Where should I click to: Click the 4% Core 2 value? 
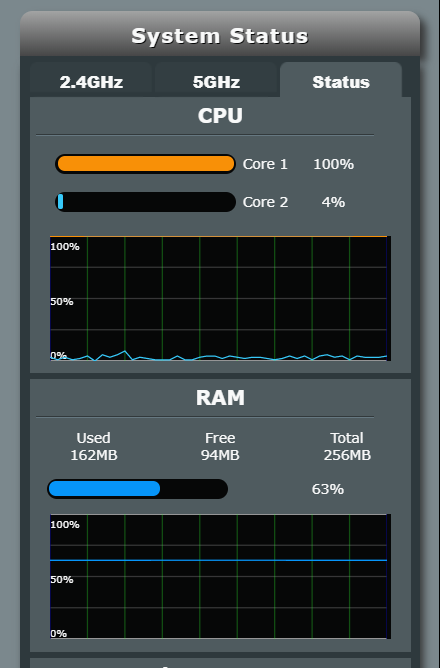click(333, 202)
